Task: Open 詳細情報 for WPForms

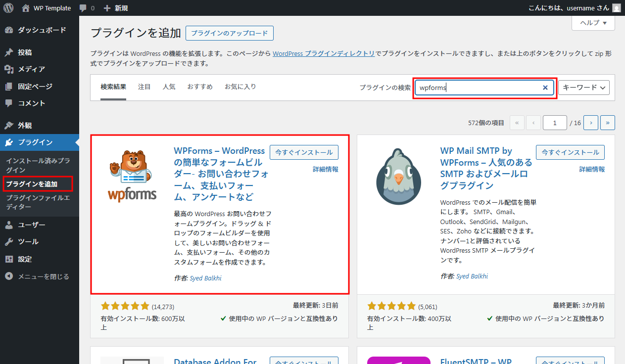Action: [x=326, y=169]
